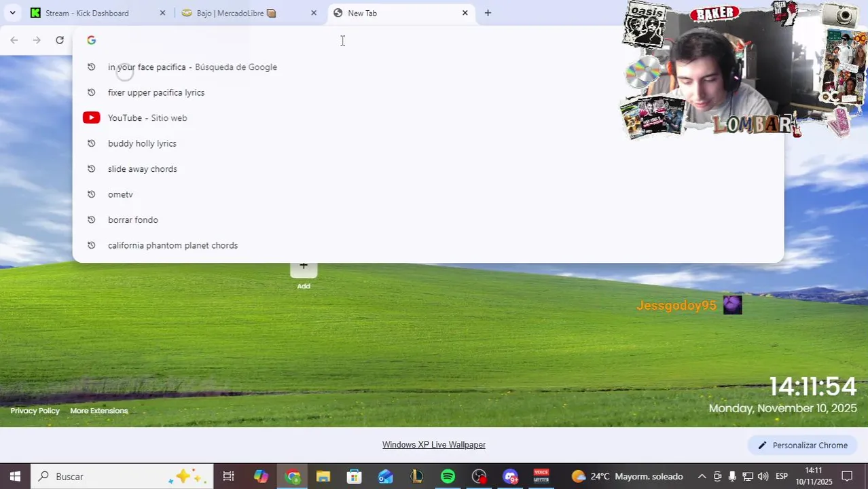Open the Privacy Policy link
This screenshot has height=489, width=868.
35,411
